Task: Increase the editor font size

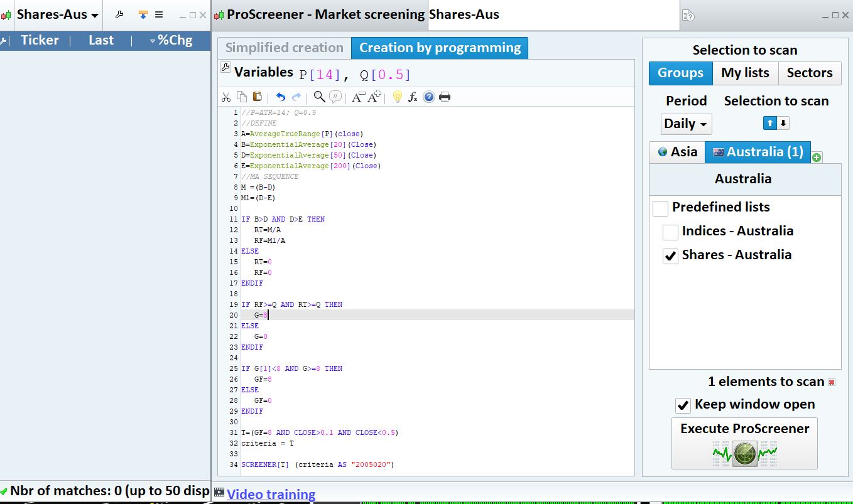Action: point(374,97)
